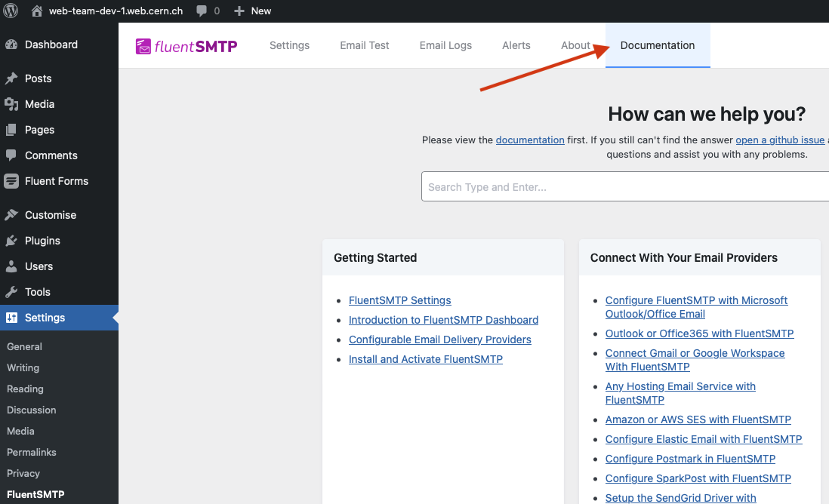Open Reading settings submenu
Screen dimensions: 829x504
25,389
